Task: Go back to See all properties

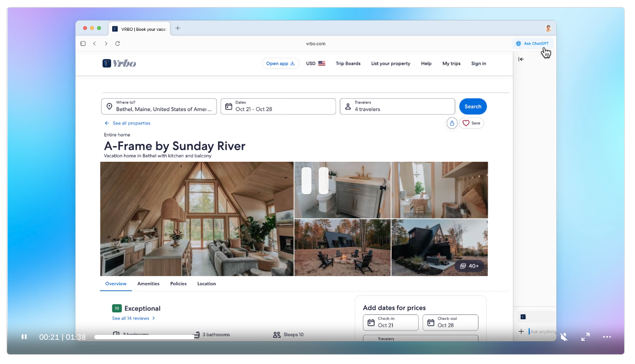Action: coord(127,123)
